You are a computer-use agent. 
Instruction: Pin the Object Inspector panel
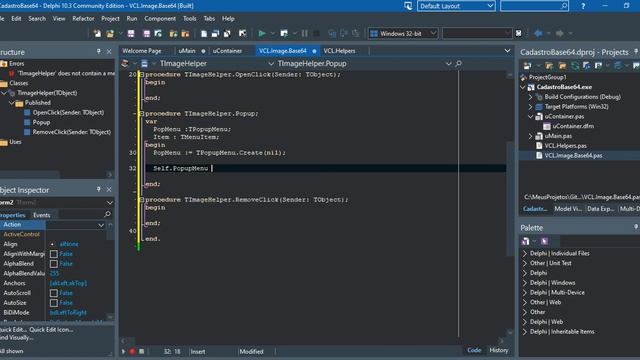point(98,190)
